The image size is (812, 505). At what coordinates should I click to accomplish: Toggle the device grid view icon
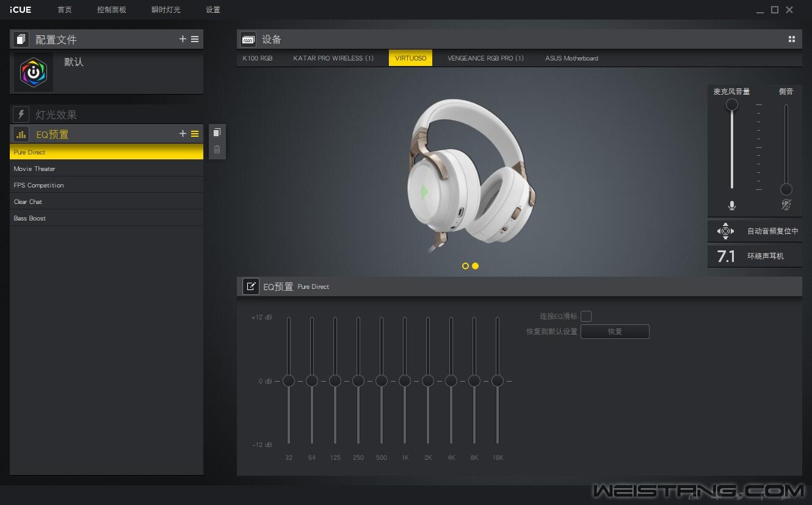pyautogui.click(x=792, y=39)
